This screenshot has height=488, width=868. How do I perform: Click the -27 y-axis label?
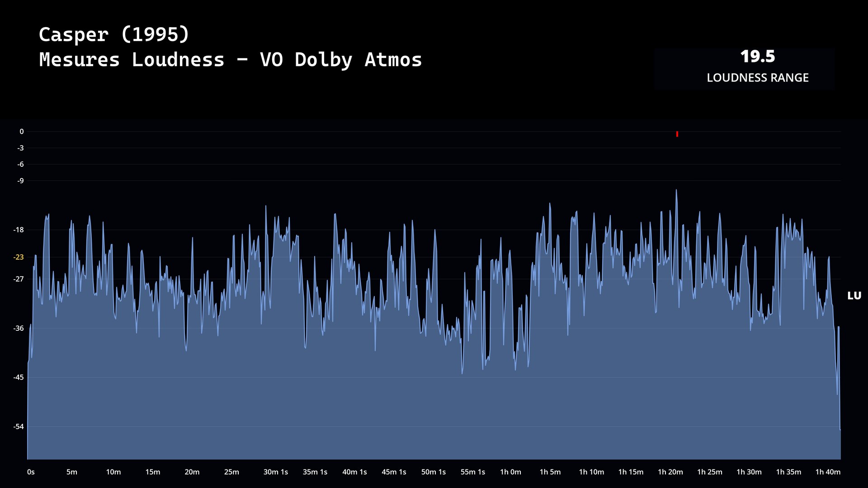pyautogui.click(x=19, y=279)
